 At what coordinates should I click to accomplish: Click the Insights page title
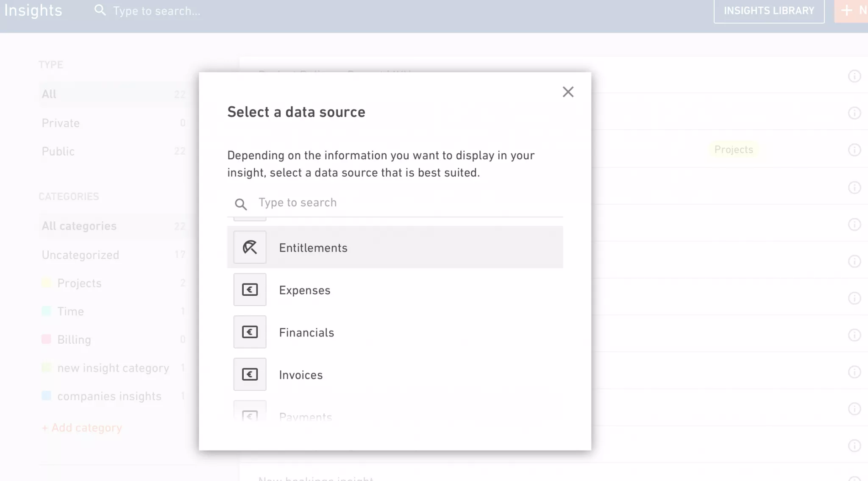[33, 10]
